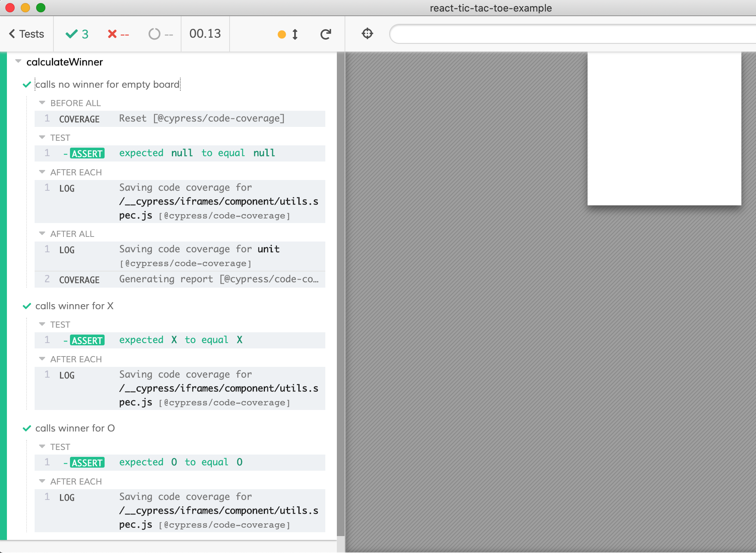756x553 pixels.
Task: Open the selector playground crosshair
Action: (368, 33)
